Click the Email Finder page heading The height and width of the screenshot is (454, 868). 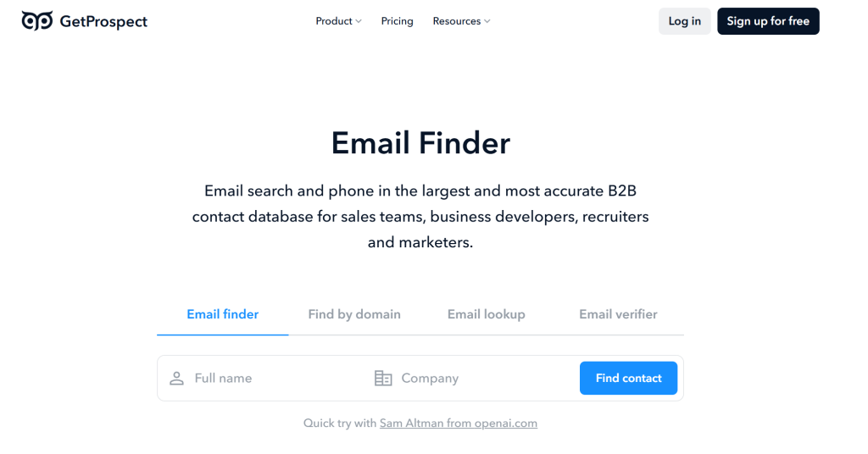[x=420, y=143]
